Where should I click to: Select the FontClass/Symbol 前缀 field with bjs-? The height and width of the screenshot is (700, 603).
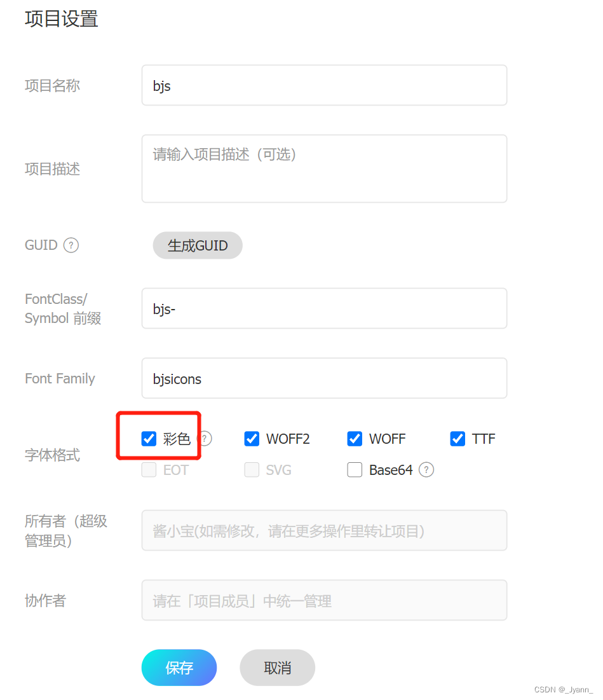click(x=324, y=308)
